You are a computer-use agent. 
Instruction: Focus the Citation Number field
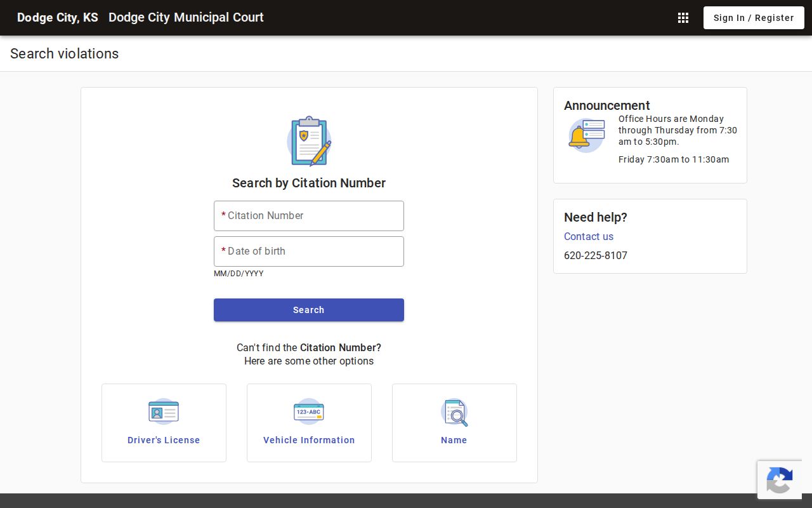tap(309, 216)
